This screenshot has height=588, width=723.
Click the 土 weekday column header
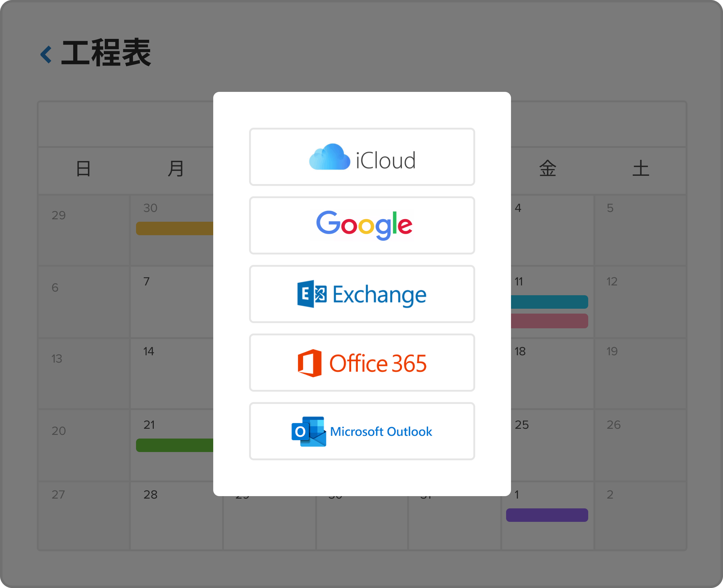[640, 168]
